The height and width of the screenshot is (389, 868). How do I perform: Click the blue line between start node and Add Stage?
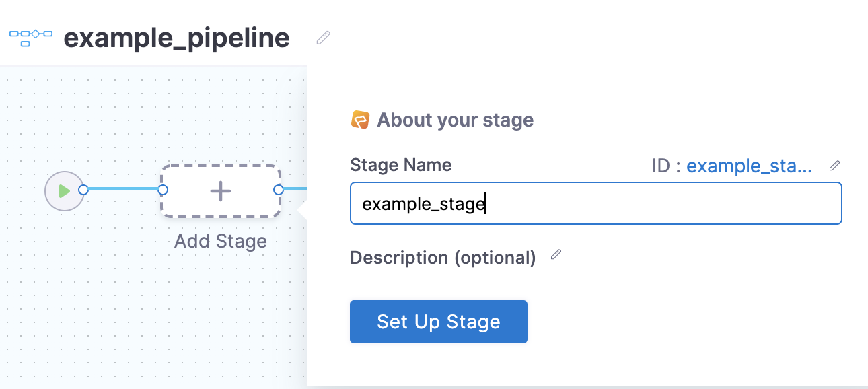click(123, 190)
